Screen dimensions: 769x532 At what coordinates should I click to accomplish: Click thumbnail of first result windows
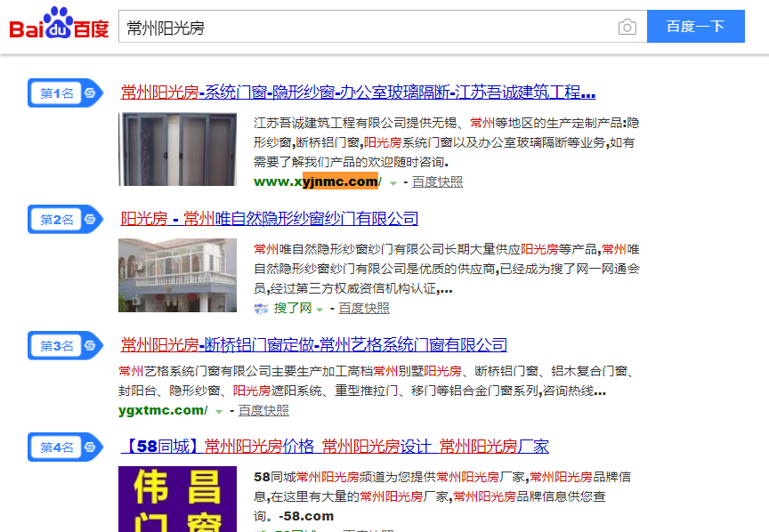(177, 149)
